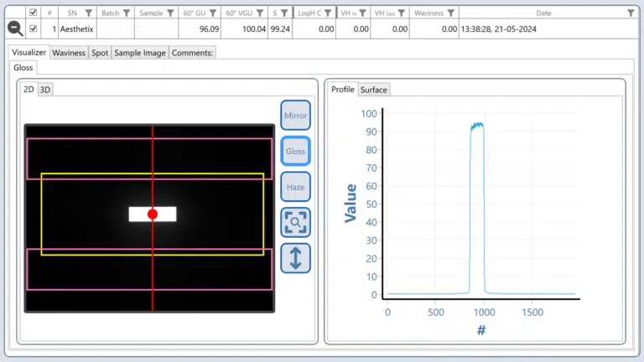Open the SN column filter funnel
This screenshot has height=362, width=644.
pyautogui.click(x=89, y=13)
